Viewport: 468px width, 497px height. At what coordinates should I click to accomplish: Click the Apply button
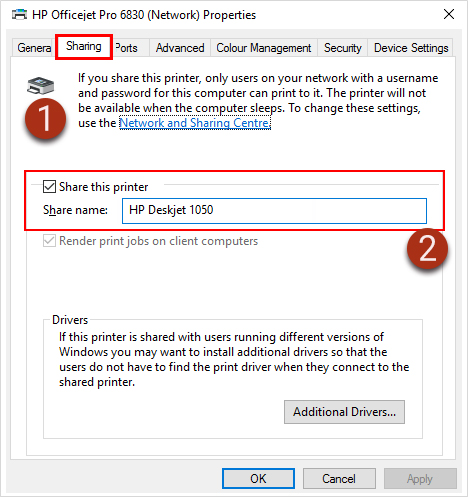[x=420, y=479]
